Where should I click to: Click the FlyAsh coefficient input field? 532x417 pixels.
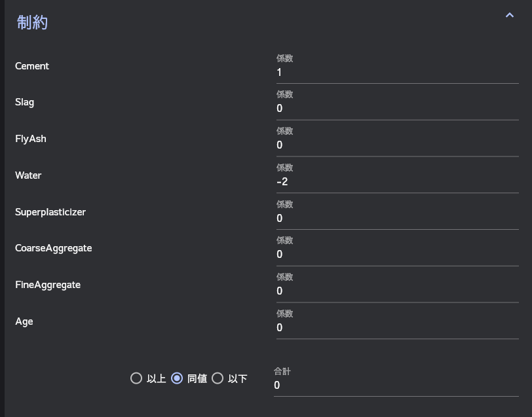[397, 145]
